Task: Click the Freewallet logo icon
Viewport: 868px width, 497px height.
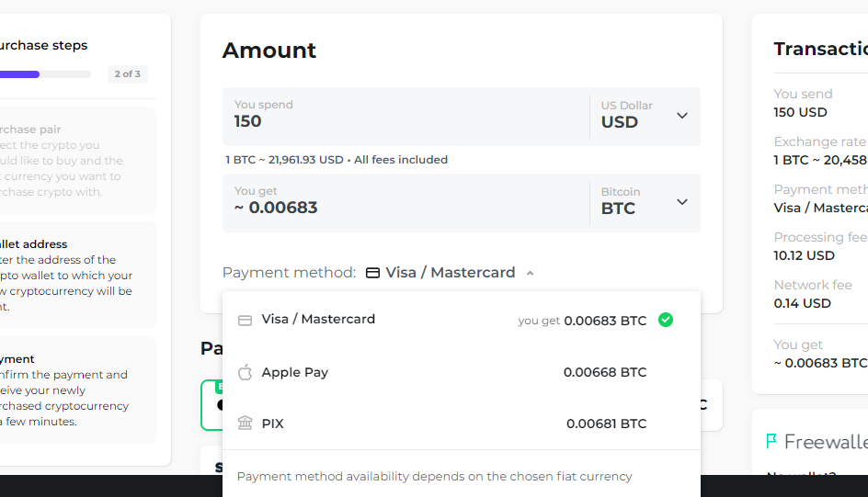Action: [771, 441]
